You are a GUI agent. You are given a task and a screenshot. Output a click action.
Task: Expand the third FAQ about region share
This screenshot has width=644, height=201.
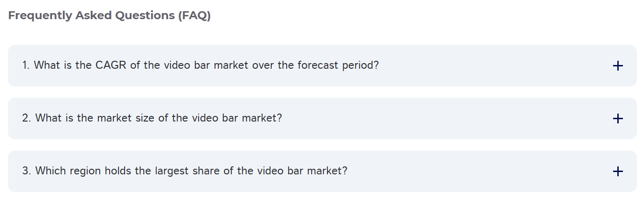[x=322, y=171]
